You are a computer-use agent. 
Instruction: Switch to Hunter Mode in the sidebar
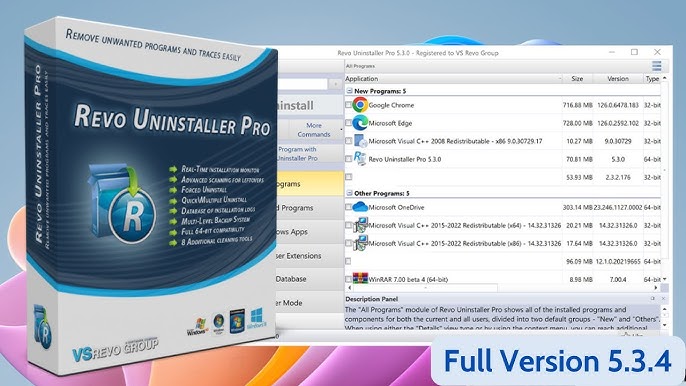pos(310,302)
